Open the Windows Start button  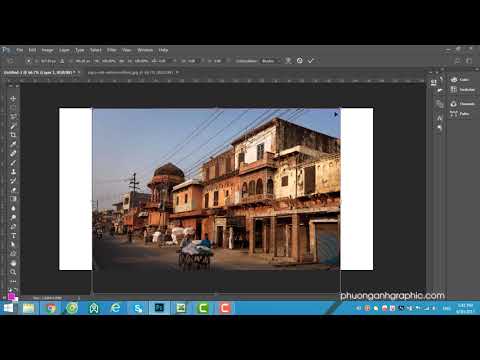coord(8,308)
